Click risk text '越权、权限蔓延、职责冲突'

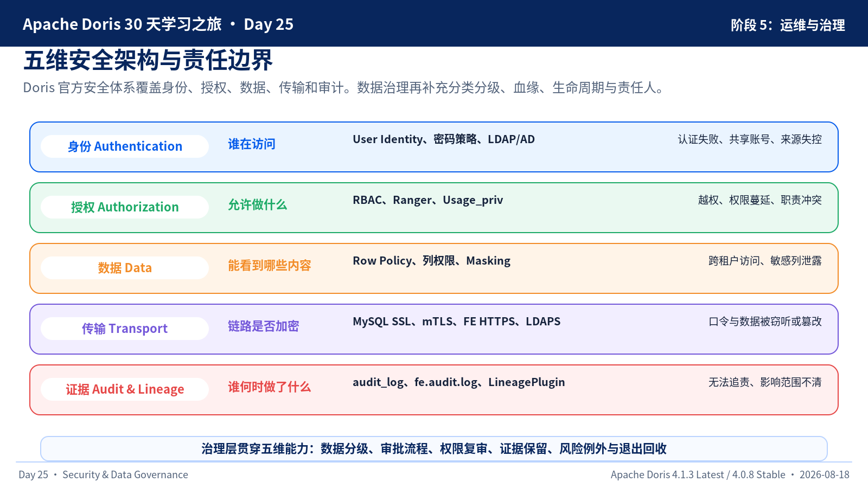coord(760,200)
